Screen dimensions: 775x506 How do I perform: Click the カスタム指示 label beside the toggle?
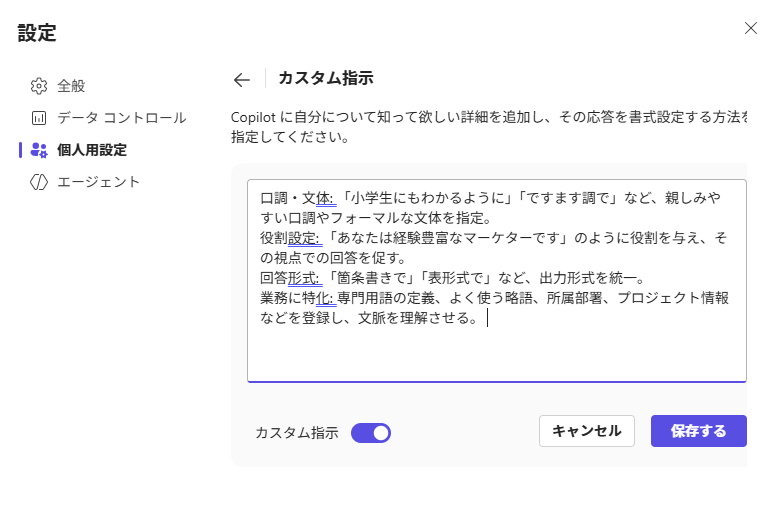[297, 433]
